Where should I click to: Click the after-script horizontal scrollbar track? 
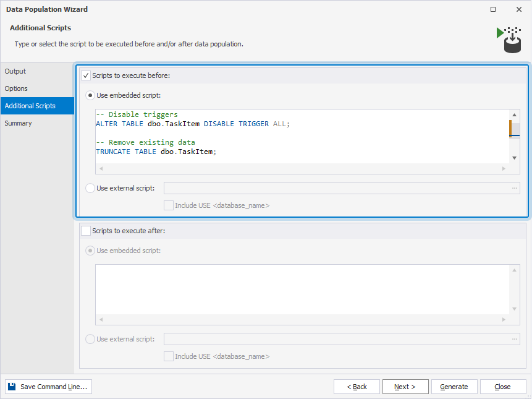302,319
